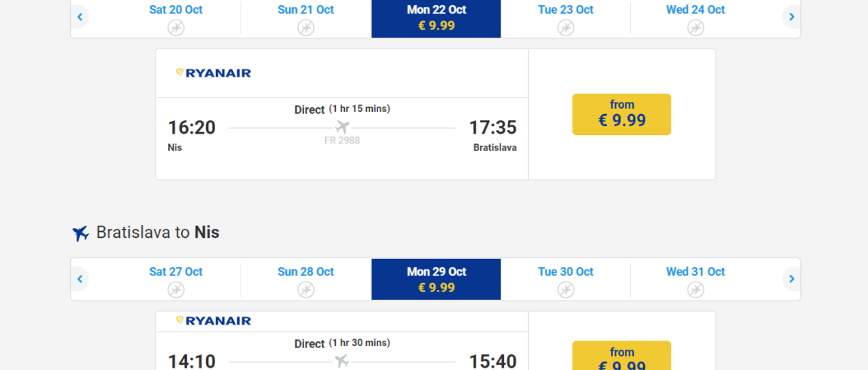Go to later outbound dates using right arrow
Screen dimensions: 868x370
[792, 17]
